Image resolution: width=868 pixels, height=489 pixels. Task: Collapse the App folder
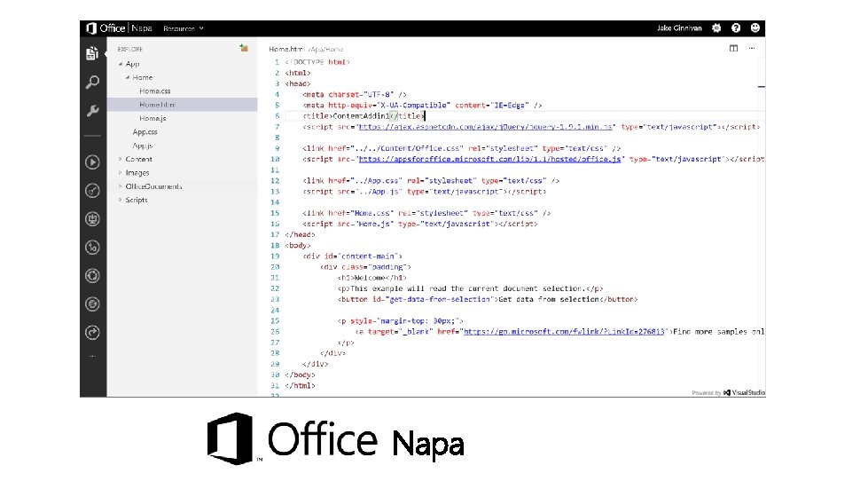pos(120,64)
